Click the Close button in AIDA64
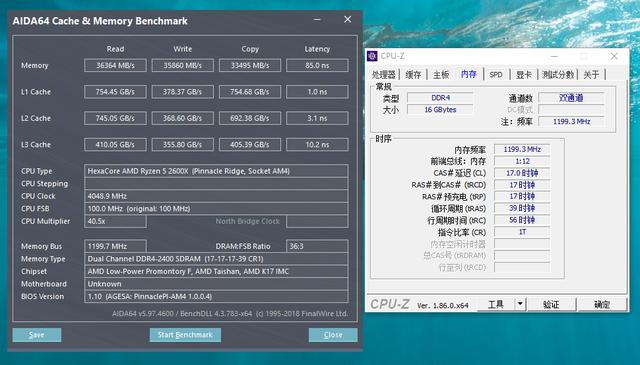 point(333,335)
